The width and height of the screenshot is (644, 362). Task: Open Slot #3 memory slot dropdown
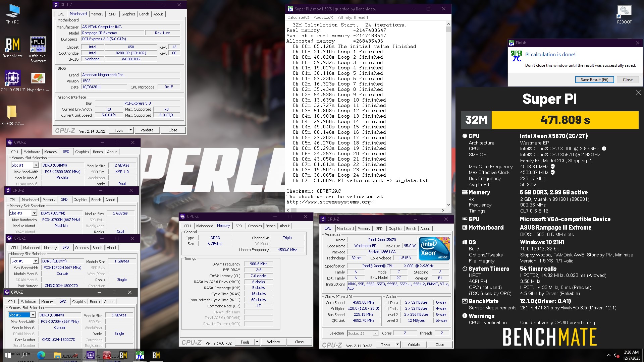point(34,213)
